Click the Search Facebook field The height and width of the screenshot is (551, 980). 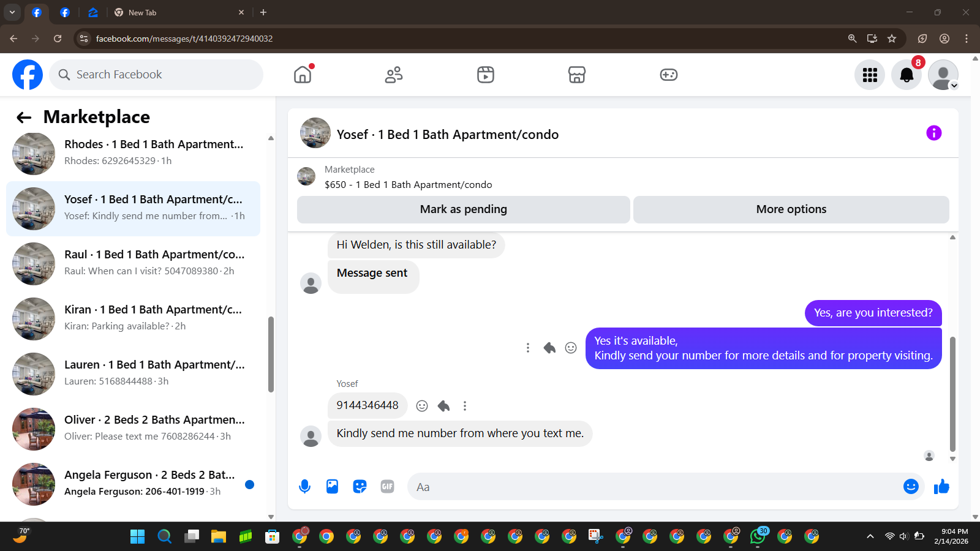click(x=156, y=75)
